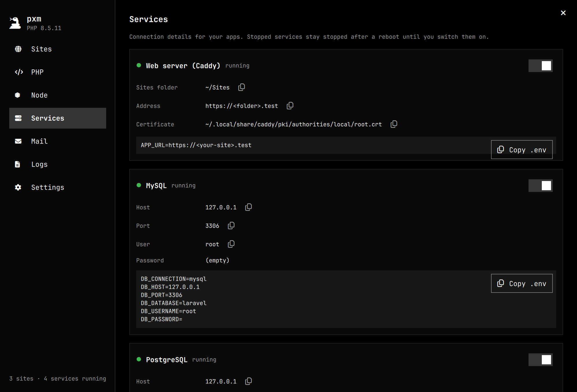
Task: Close the Services panel with the X
Action: (x=563, y=13)
